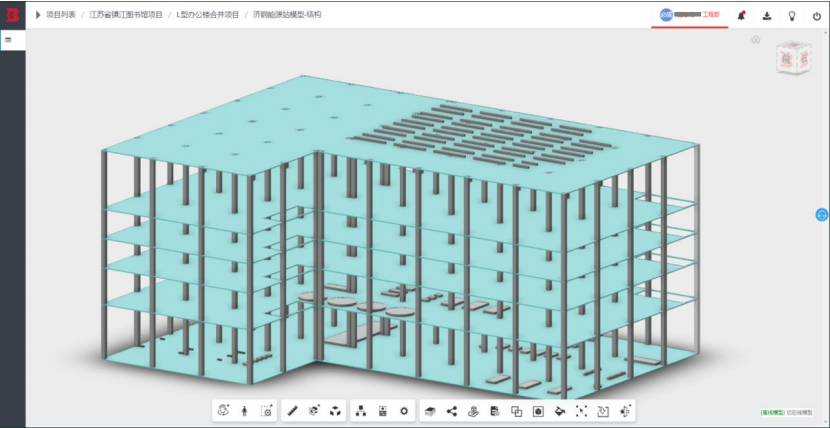The width and height of the screenshot is (830, 428).
Task: Click the explode model cube icon
Action: [335, 411]
